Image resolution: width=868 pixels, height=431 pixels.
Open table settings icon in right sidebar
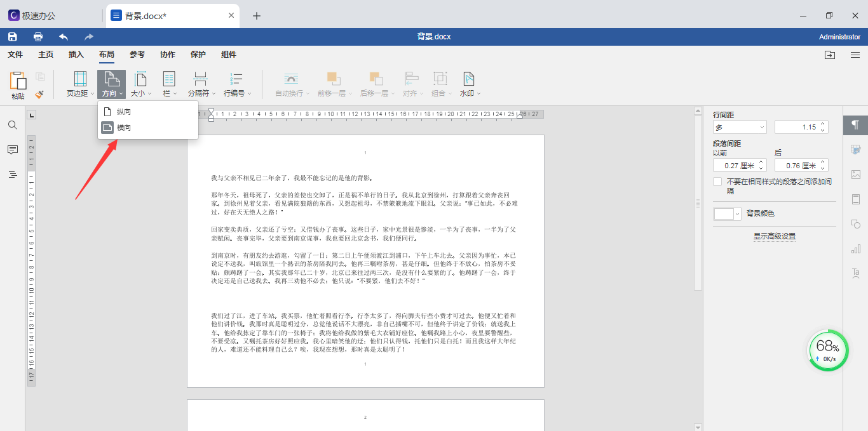[855, 150]
